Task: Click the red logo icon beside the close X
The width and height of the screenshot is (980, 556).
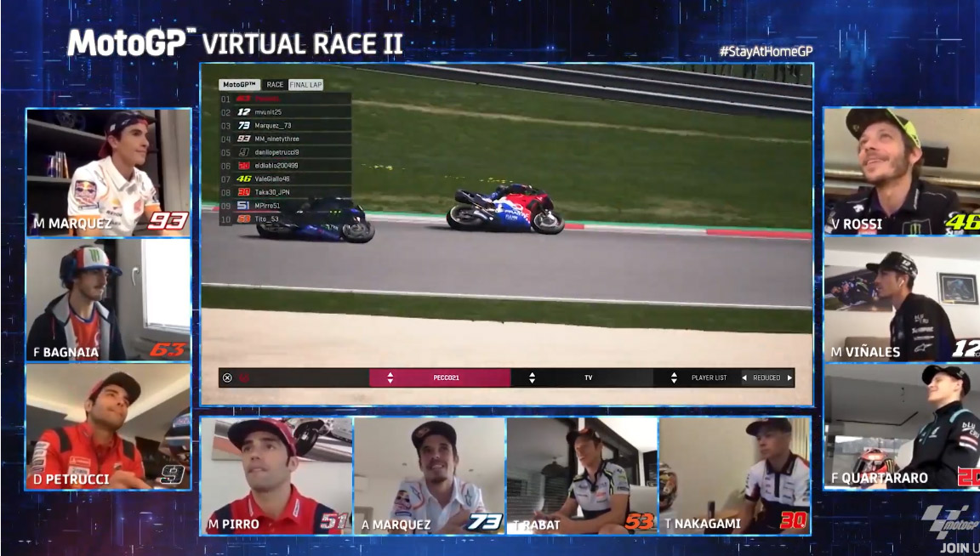Action: point(244,377)
